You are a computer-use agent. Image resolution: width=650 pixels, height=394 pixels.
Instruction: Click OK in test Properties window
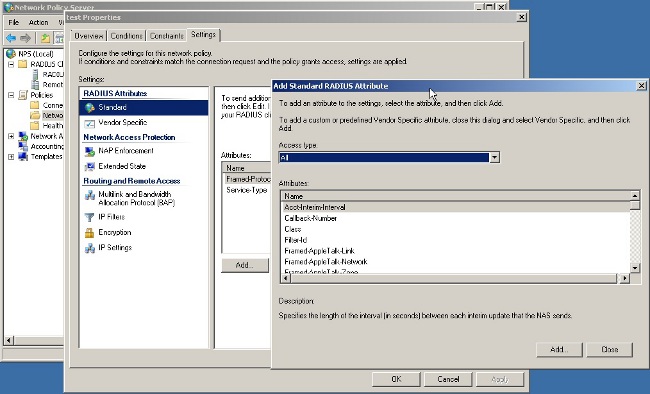tap(396, 379)
